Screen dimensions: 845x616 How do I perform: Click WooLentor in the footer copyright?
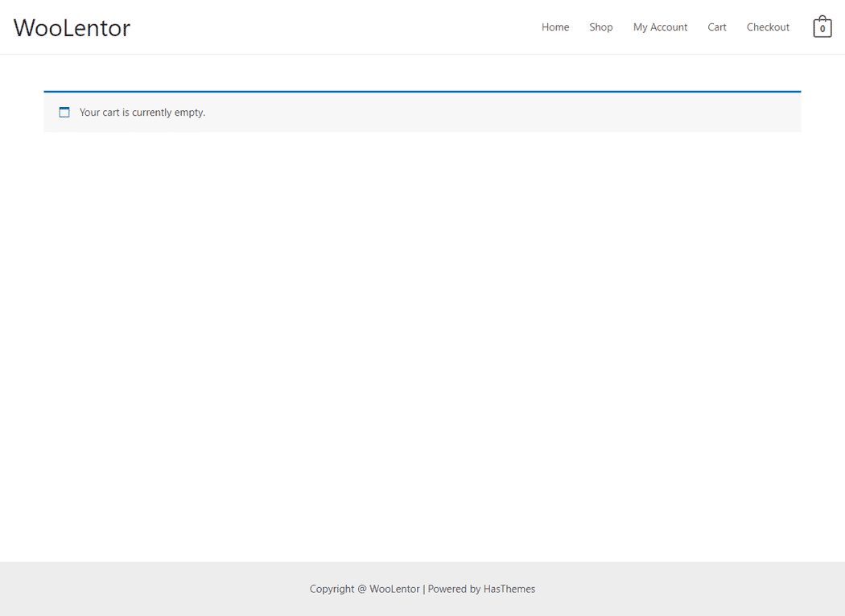(x=394, y=589)
